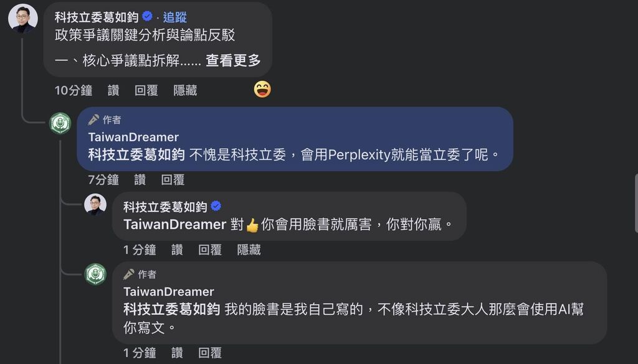Expand comment with 查看更多

[233, 60]
